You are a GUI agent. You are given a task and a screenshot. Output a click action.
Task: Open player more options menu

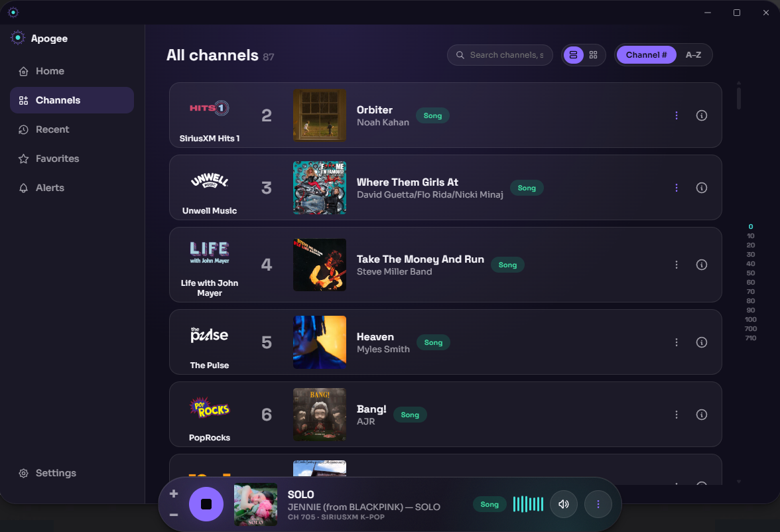coord(598,504)
